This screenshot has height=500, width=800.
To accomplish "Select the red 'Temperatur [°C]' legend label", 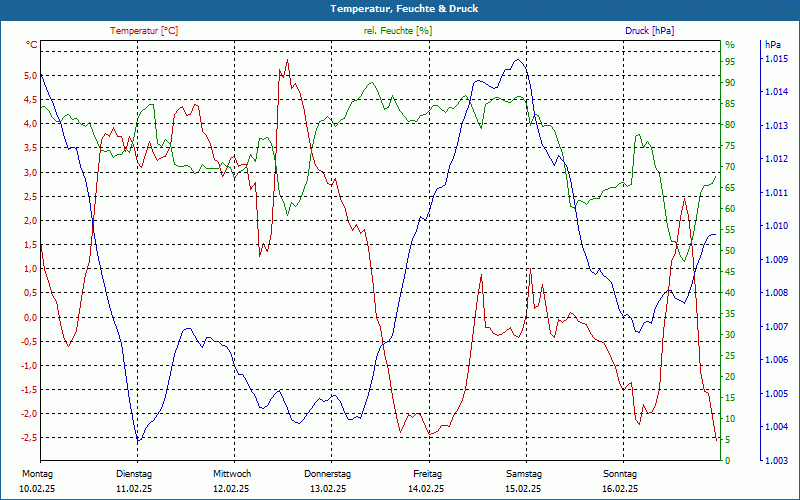I will click(x=144, y=31).
